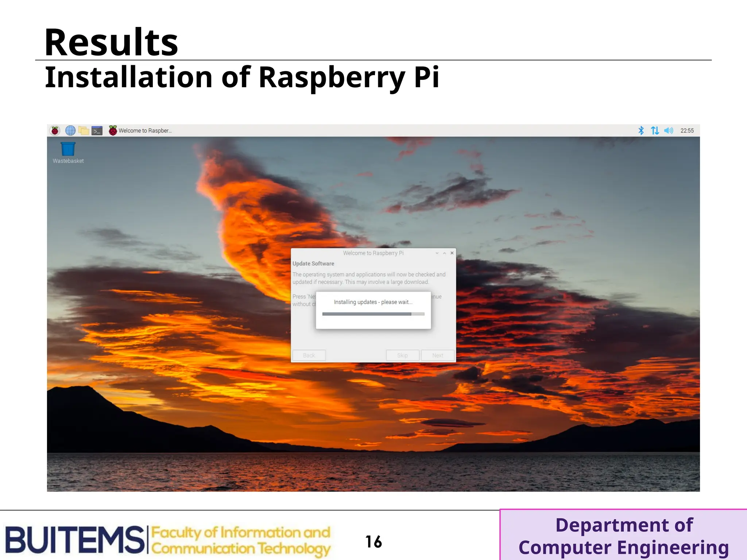Image resolution: width=747 pixels, height=560 pixels.
Task: Click the 'Results' slide title
Action: tap(111, 42)
